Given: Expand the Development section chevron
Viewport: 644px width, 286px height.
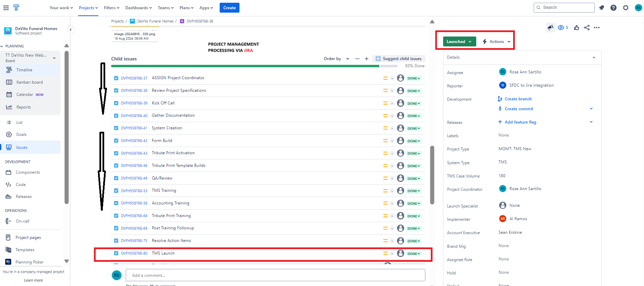Looking at the screenshot, I should [x=591, y=109].
